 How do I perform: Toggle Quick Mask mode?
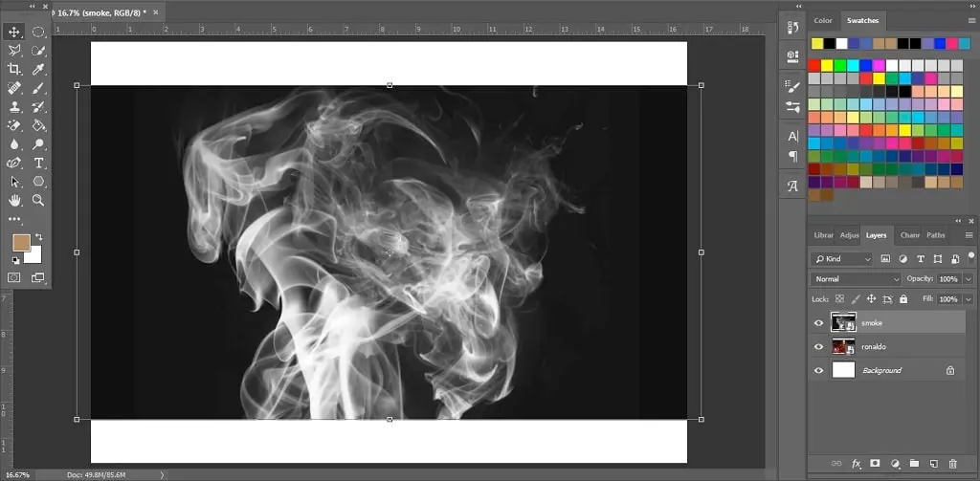(13, 277)
